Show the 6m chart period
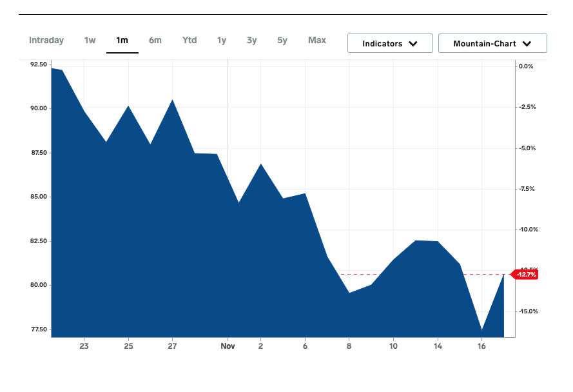This screenshot has width=573, height=392. point(155,41)
